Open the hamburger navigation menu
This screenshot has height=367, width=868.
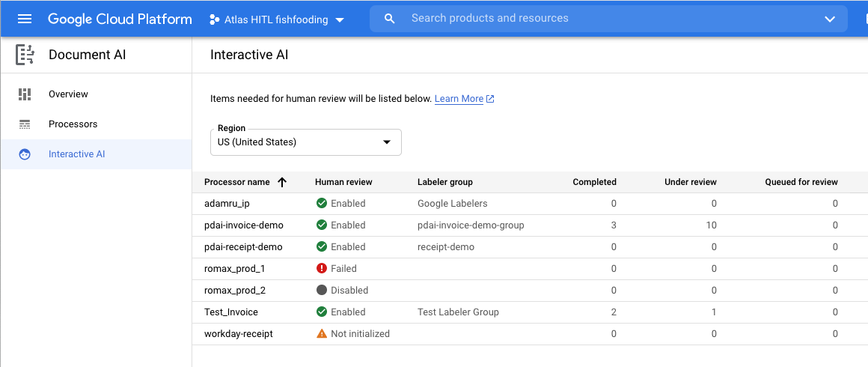(25, 19)
